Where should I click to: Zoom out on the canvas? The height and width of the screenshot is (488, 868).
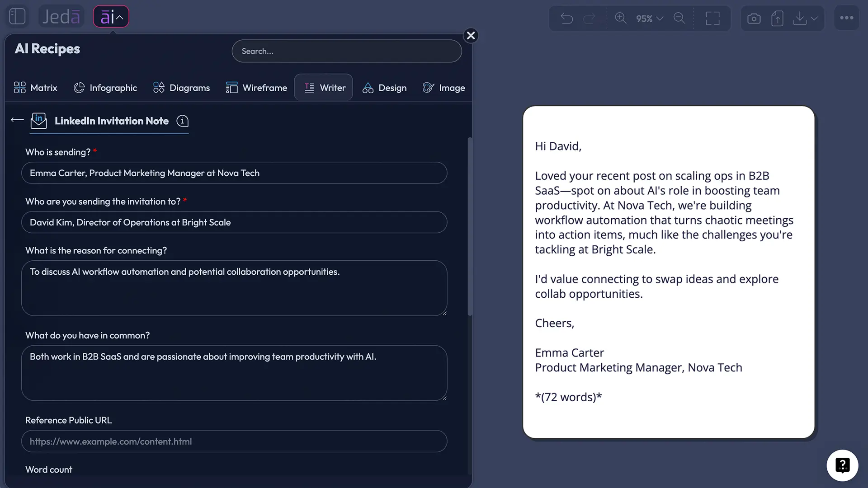click(679, 18)
